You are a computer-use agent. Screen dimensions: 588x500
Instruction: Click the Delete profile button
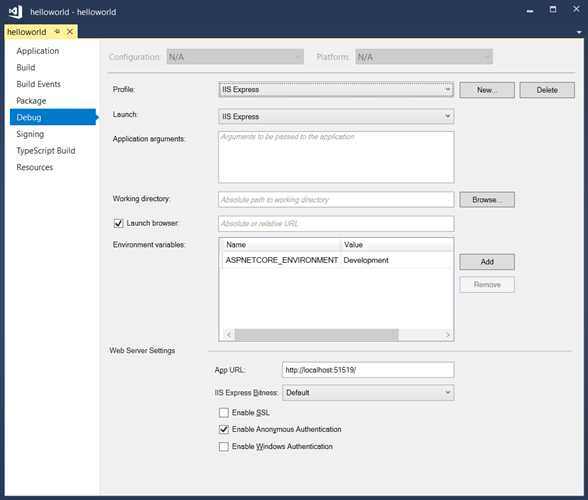click(x=547, y=90)
